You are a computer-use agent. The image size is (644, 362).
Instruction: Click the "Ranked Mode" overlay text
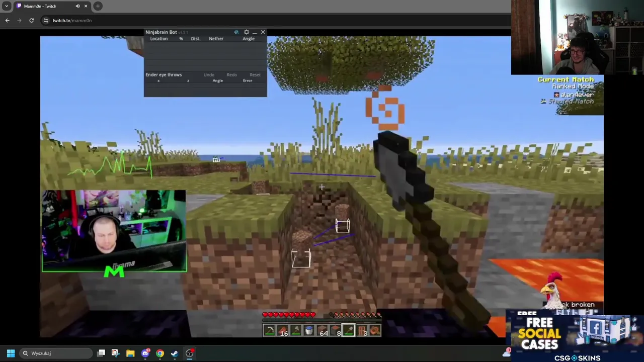click(573, 86)
